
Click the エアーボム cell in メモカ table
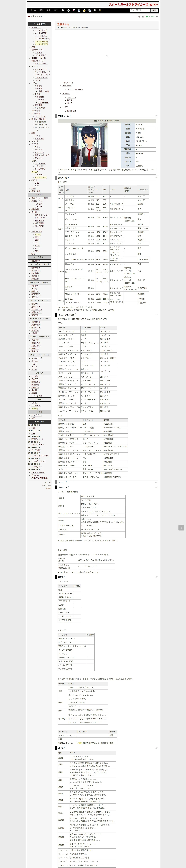point(76,196)
